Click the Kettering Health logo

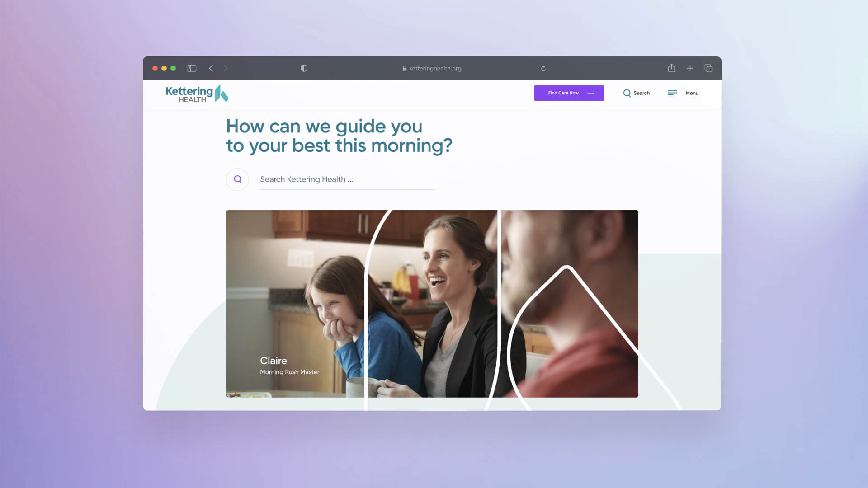[197, 94]
